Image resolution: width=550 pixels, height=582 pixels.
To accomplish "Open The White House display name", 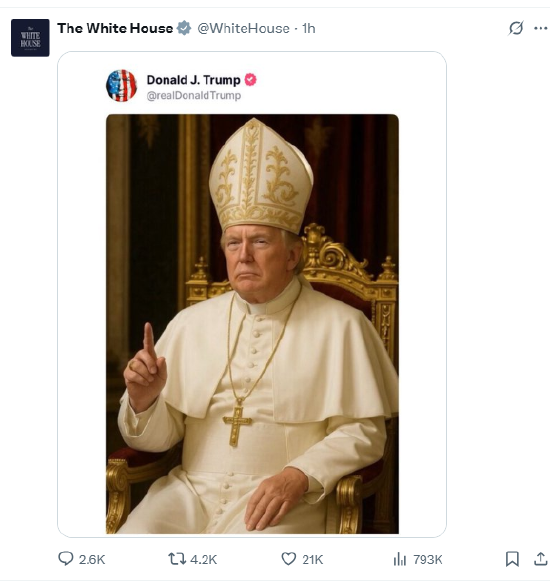I will [115, 28].
